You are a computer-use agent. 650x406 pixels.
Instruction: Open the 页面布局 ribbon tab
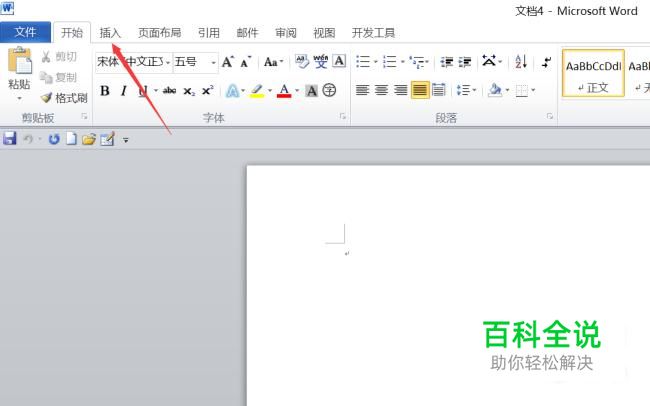160,33
